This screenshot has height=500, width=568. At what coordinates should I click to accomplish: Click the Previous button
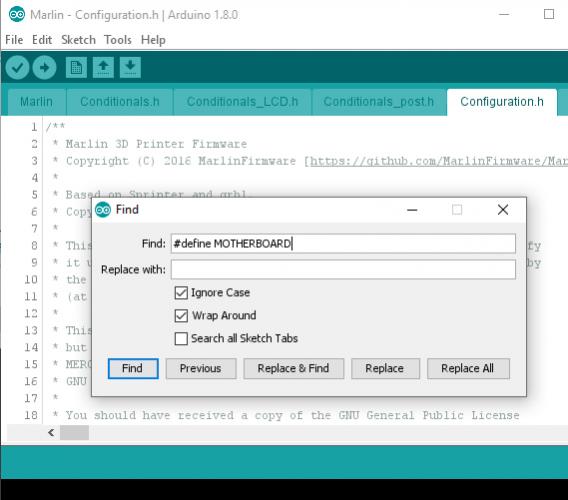[x=201, y=368]
